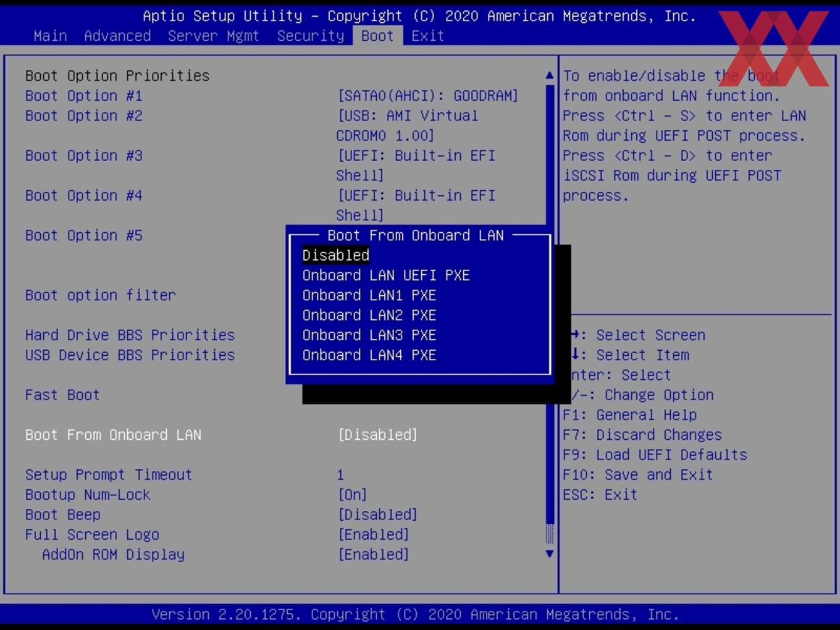
Task: Click the Boot From Onboard LAN popup title
Action: (416, 235)
